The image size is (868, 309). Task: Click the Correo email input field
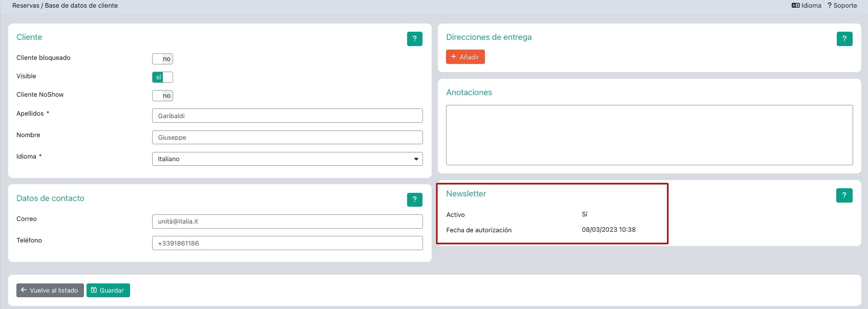(287, 222)
